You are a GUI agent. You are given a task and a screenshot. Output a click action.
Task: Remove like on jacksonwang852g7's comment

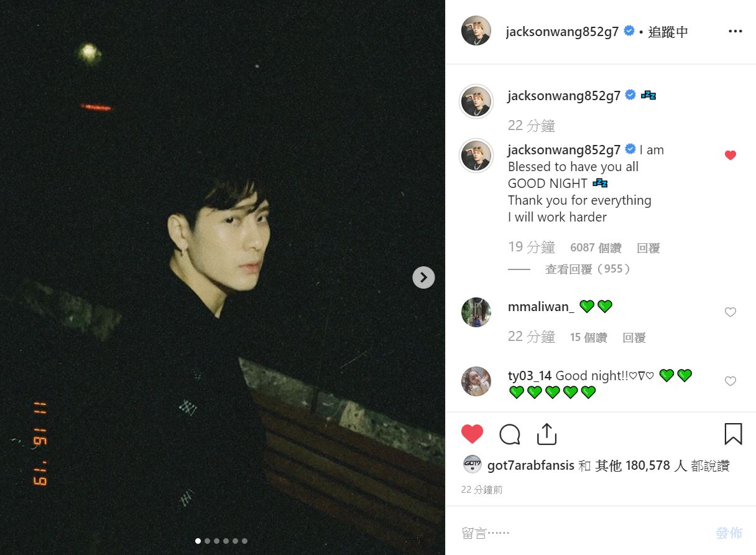click(x=731, y=155)
